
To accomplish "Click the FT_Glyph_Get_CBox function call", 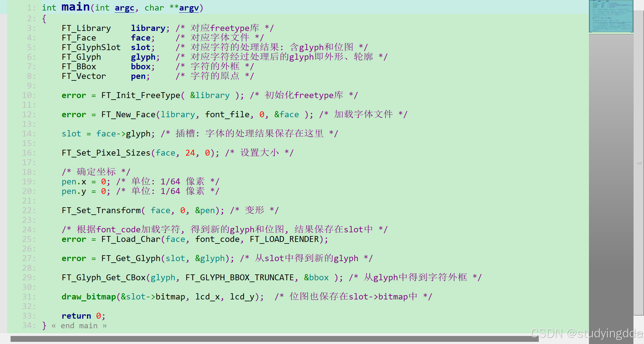I will [x=103, y=277].
